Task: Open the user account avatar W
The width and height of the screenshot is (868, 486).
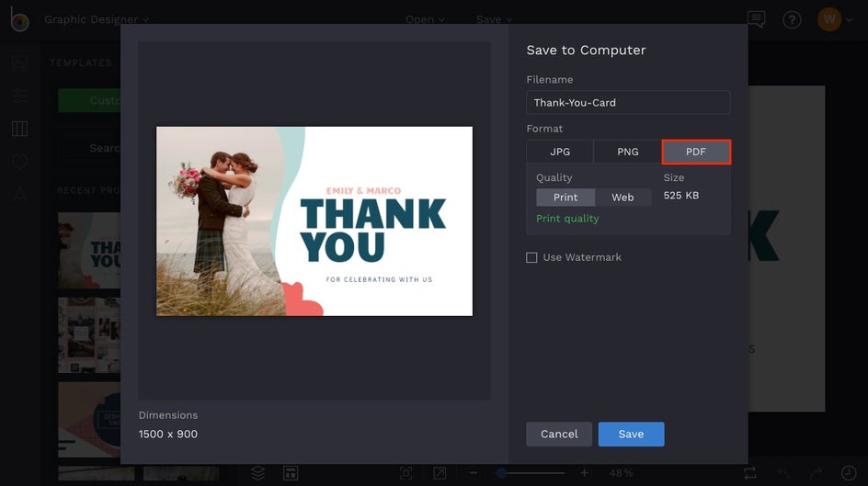Action: 829,19
